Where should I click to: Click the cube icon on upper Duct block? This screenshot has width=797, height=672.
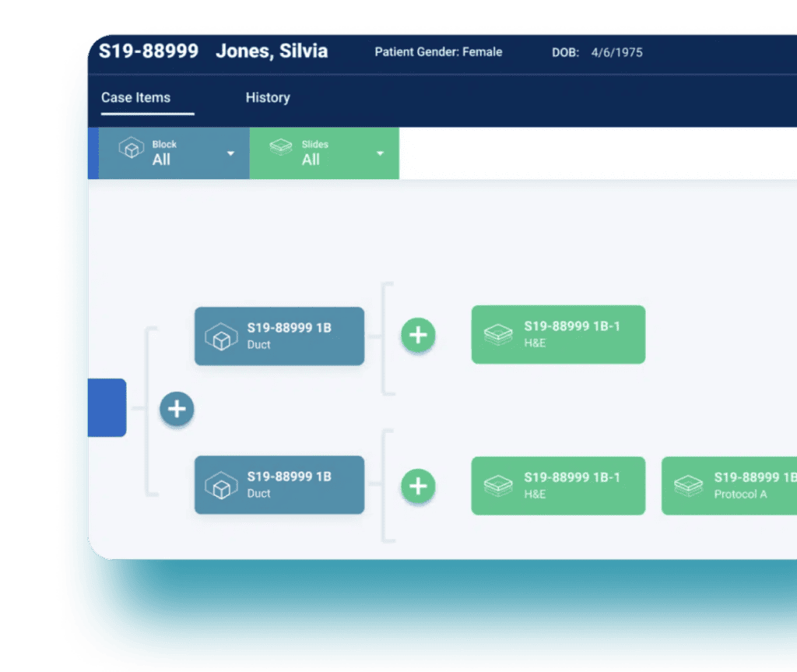click(x=221, y=337)
